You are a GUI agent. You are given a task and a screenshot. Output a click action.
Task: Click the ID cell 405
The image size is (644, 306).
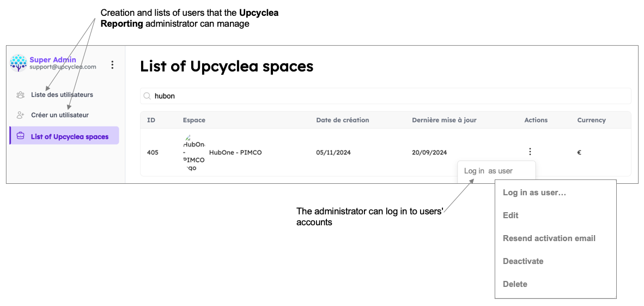click(x=153, y=153)
